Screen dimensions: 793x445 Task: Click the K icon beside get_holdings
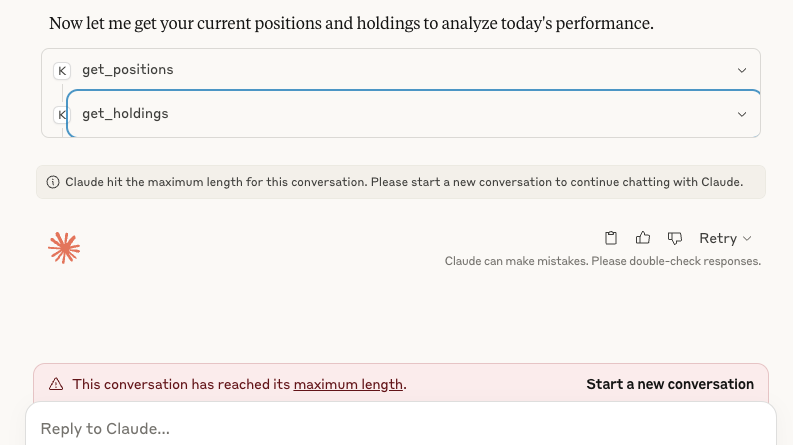tap(61, 115)
